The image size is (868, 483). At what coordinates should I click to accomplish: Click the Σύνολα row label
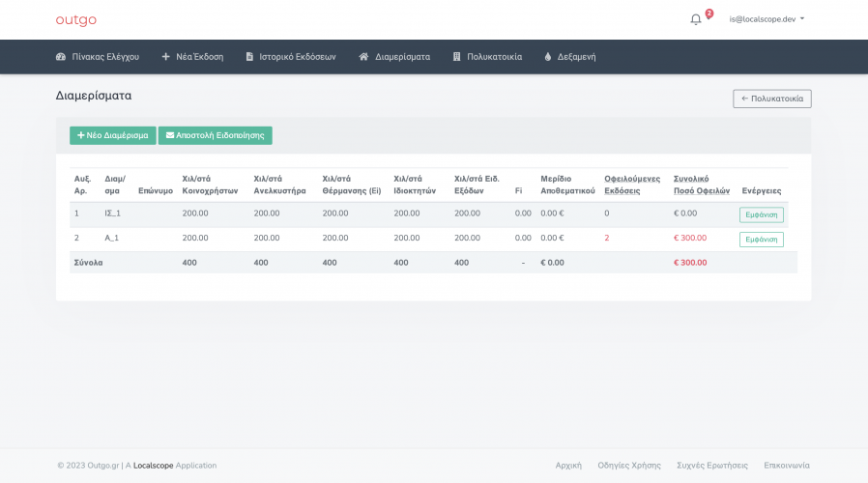click(x=89, y=263)
